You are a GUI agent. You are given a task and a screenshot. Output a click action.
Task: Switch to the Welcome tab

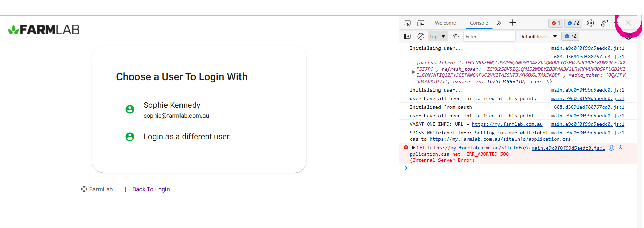(x=445, y=23)
